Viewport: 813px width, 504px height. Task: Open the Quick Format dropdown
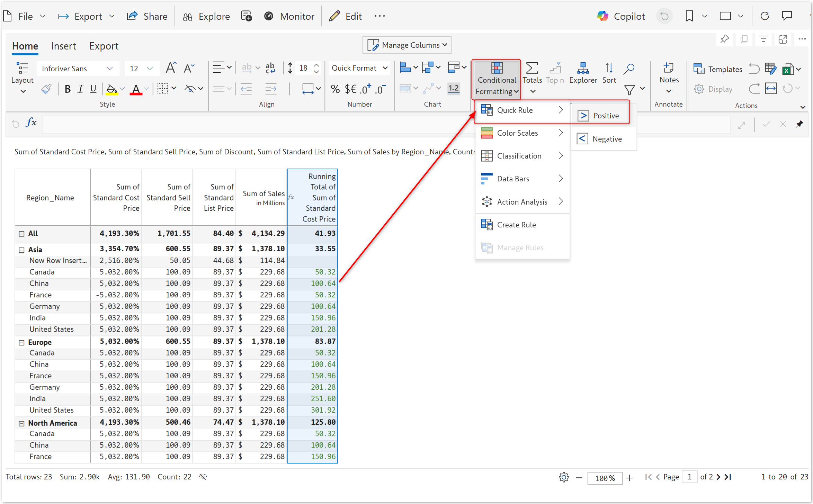[x=359, y=68]
